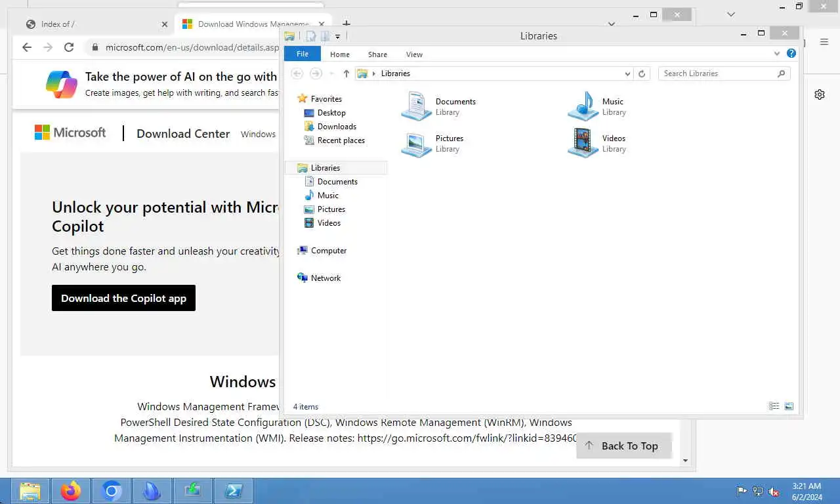Viewport: 840px width, 504px height.
Task: Open the Windows link in Download Center nav
Action: [x=258, y=134]
